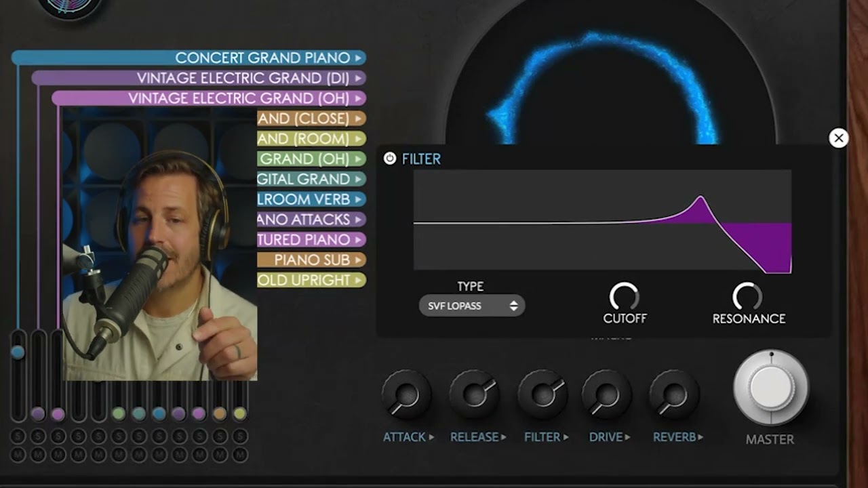Select the Old Upright layer
This screenshot has height=488, width=868.
(312, 280)
